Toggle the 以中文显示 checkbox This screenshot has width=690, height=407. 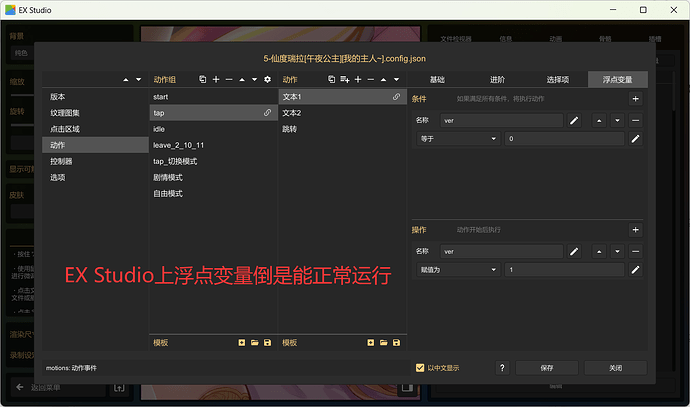point(420,368)
